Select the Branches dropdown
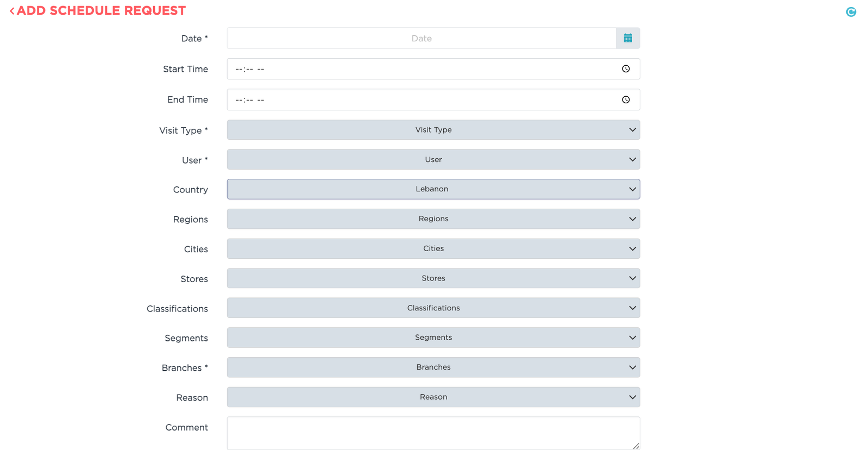The image size is (868, 455). pyautogui.click(x=433, y=367)
